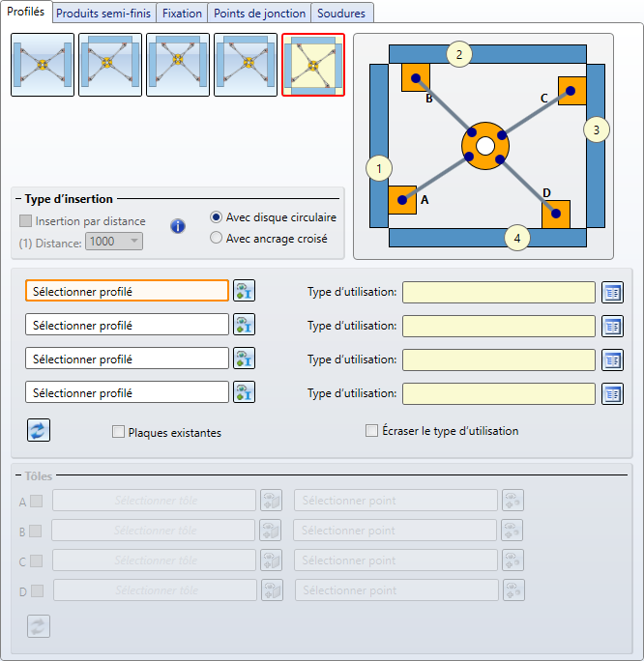Open catalog for second Type d'utilisation
This screenshot has height=661, width=644.
coord(612,327)
